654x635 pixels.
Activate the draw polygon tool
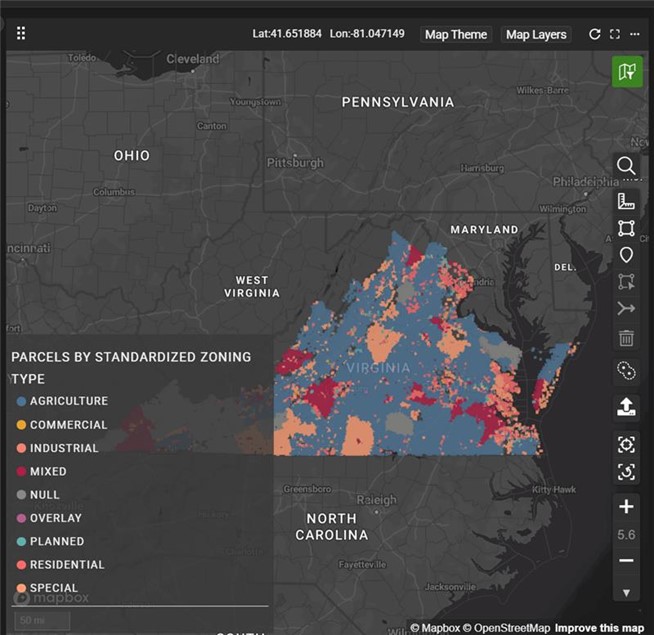(626, 228)
